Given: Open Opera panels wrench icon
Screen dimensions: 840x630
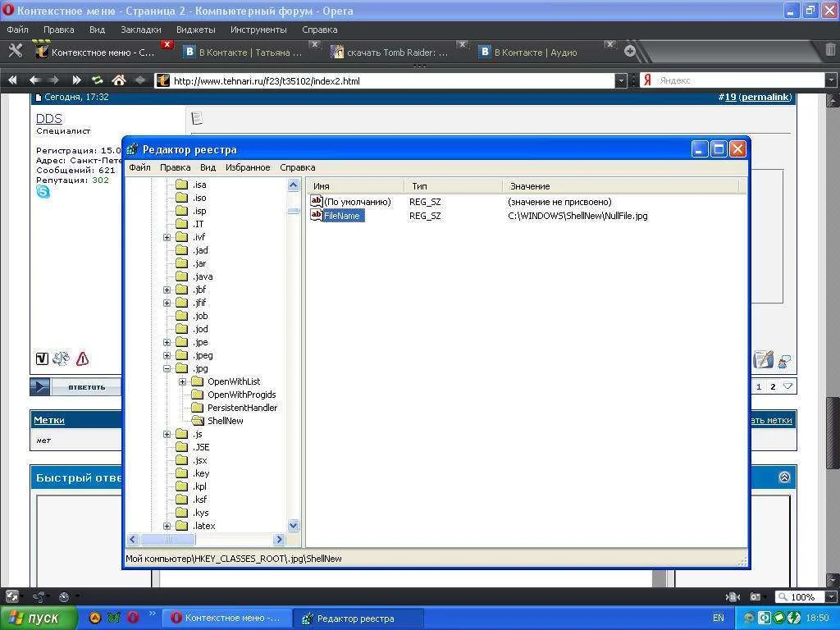Looking at the screenshot, I should (x=15, y=51).
